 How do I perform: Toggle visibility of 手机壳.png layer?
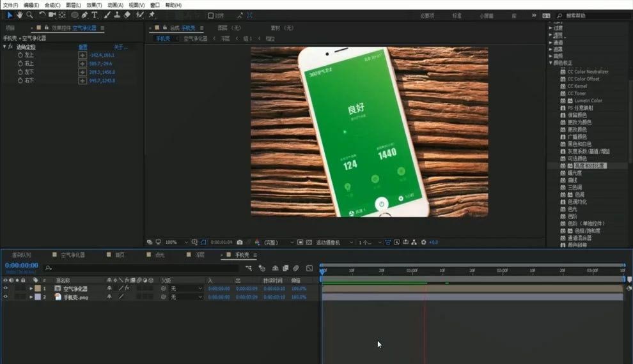[x=5, y=297]
